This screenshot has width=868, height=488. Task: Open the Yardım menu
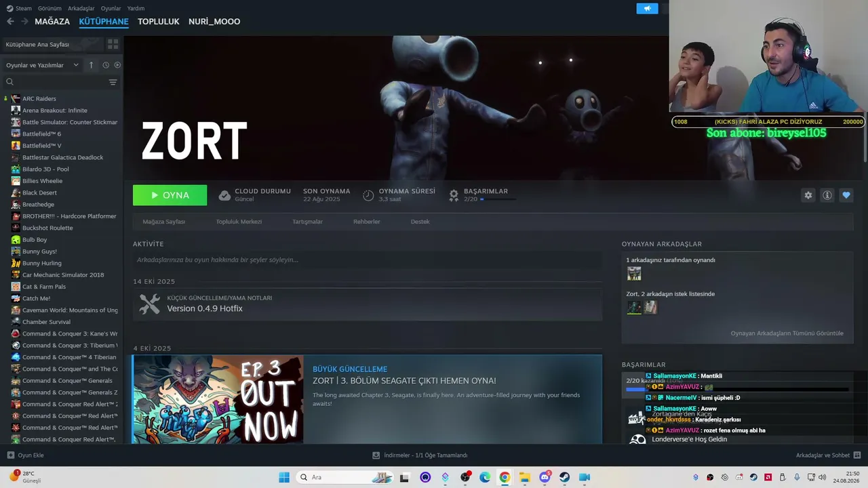click(x=136, y=8)
